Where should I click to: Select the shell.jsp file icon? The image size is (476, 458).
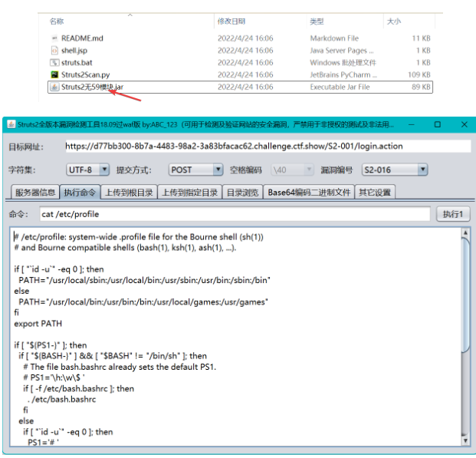pos(54,51)
